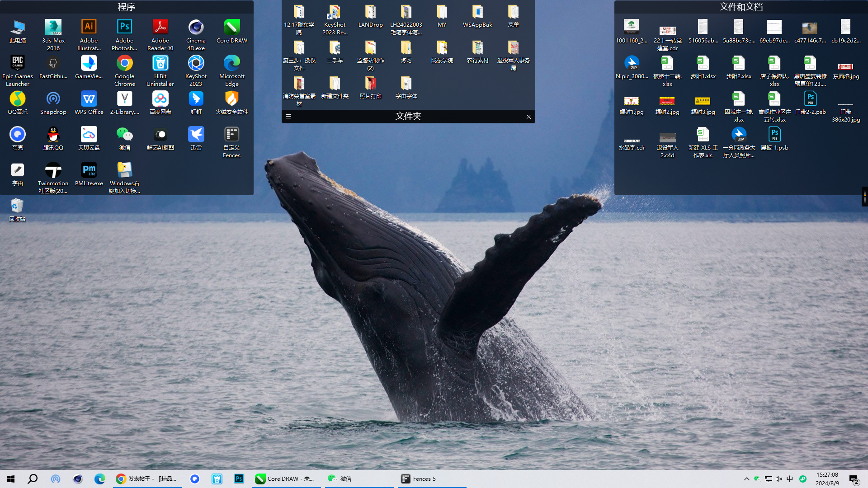This screenshot has height=488, width=868.
Task: Click the 腾讯QQ penguin icon
Action: [53, 138]
